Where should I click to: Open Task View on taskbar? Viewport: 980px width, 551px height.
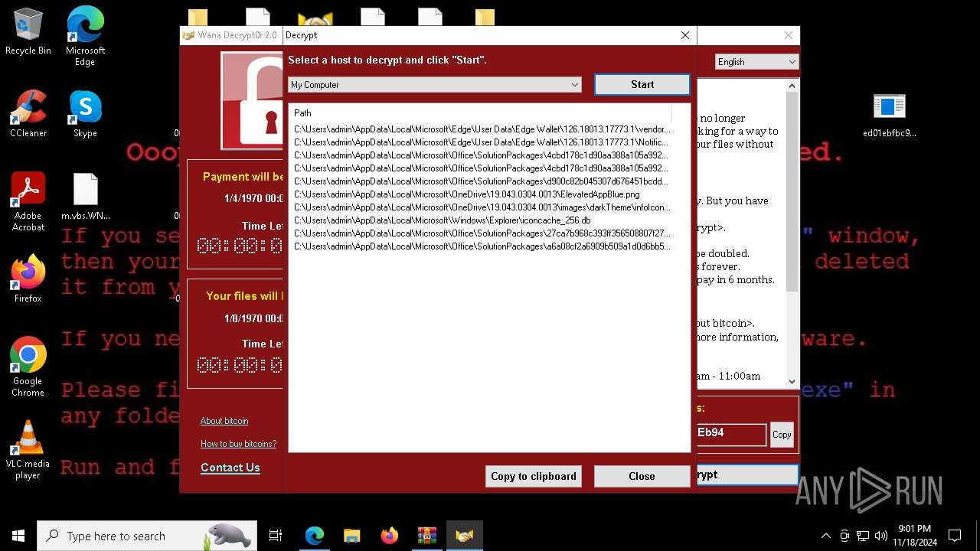pos(276,536)
